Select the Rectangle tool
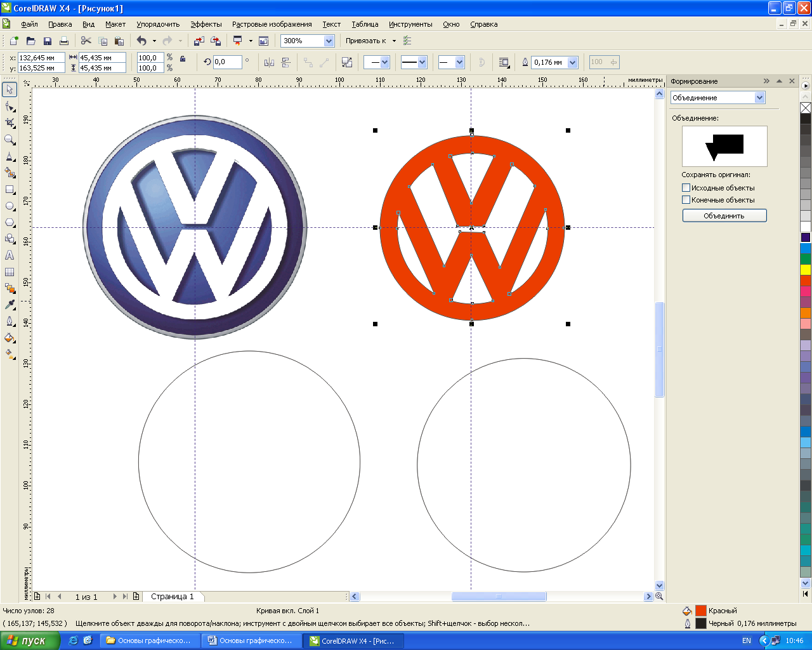The height and width of the screenshot is (650, 812). click(10, 189)
